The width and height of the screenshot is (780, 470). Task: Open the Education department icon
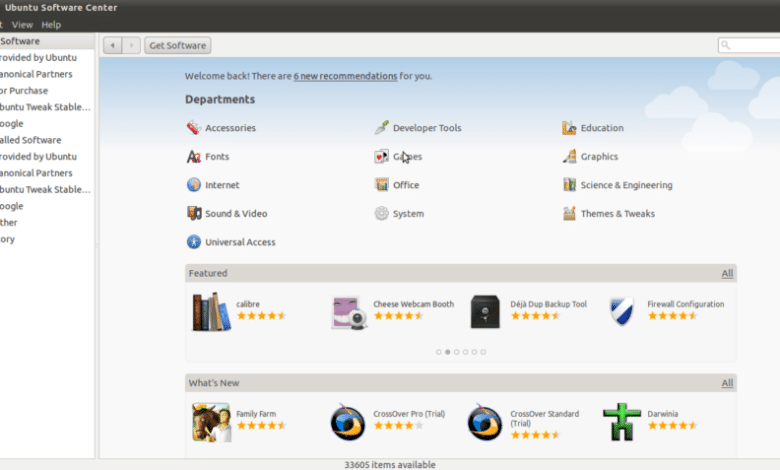click(569, 128)
